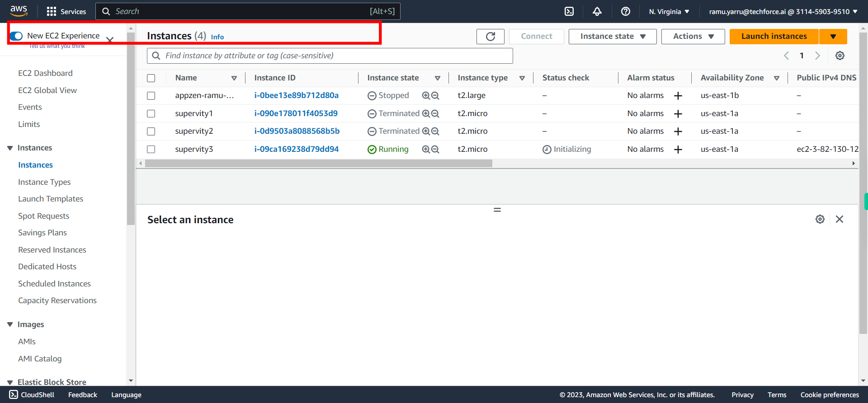Sort by Instance state column arrow
Image resolution: width=868 pixels, height=403 pixels.
point(438,78)
